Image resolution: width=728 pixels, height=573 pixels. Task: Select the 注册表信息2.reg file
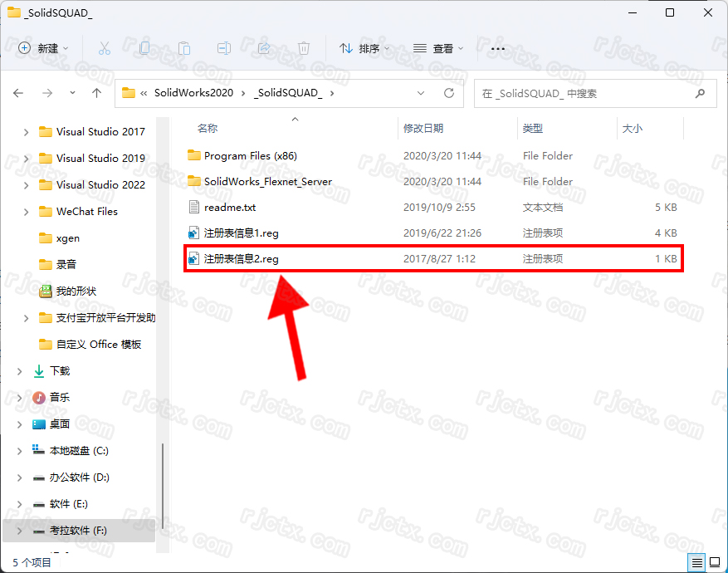pos(242,259)
